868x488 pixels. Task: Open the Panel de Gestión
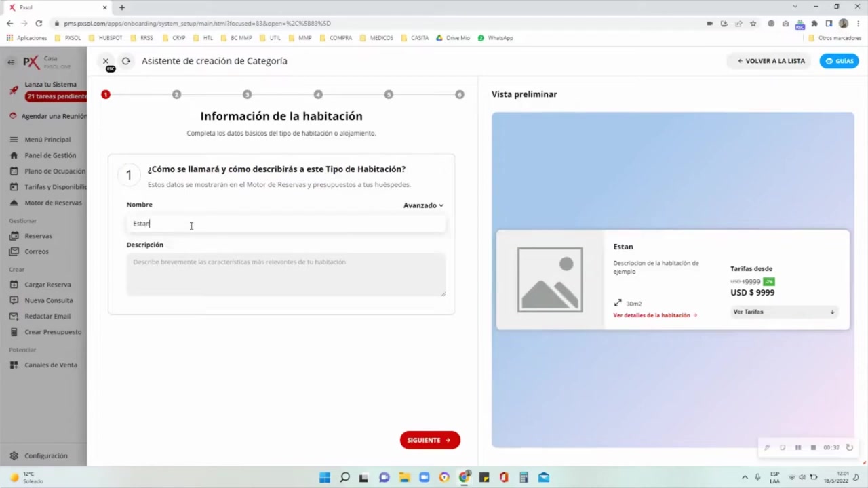50,155
